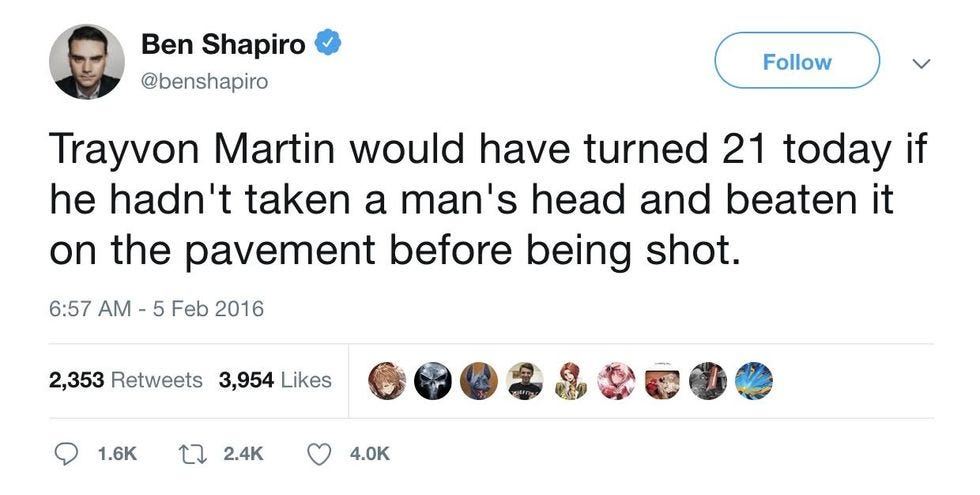Open the pink-haired anime liker avatar
Viewport: 980px width, 495px height.
616,381
